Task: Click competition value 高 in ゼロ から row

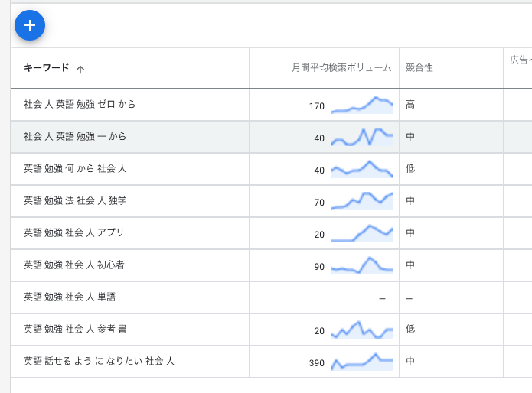Action: 410,104
